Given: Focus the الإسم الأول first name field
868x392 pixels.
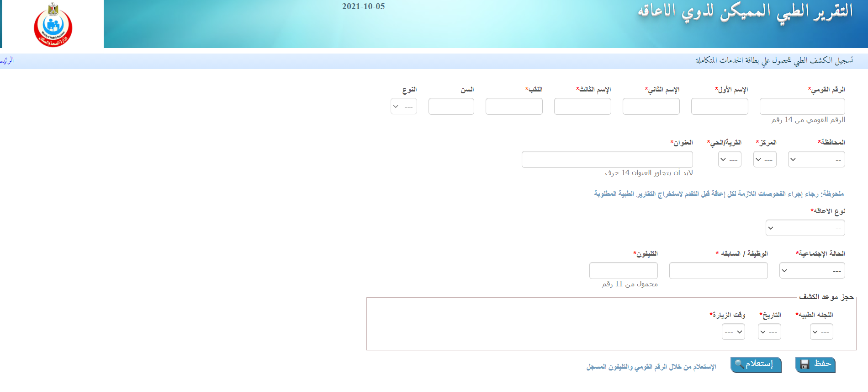Looking at the screenshot, I should click(720, 106).
